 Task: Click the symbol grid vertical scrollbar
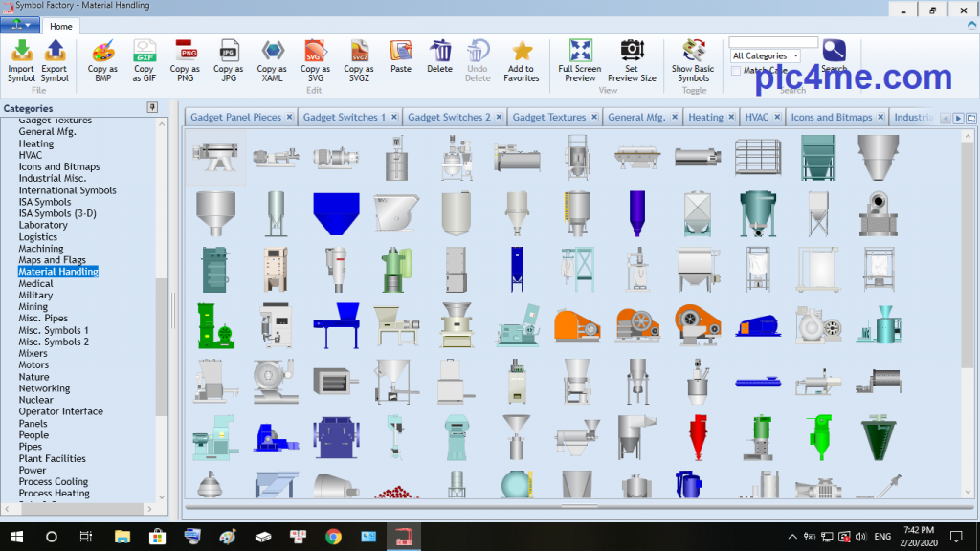tap(967, 287)
